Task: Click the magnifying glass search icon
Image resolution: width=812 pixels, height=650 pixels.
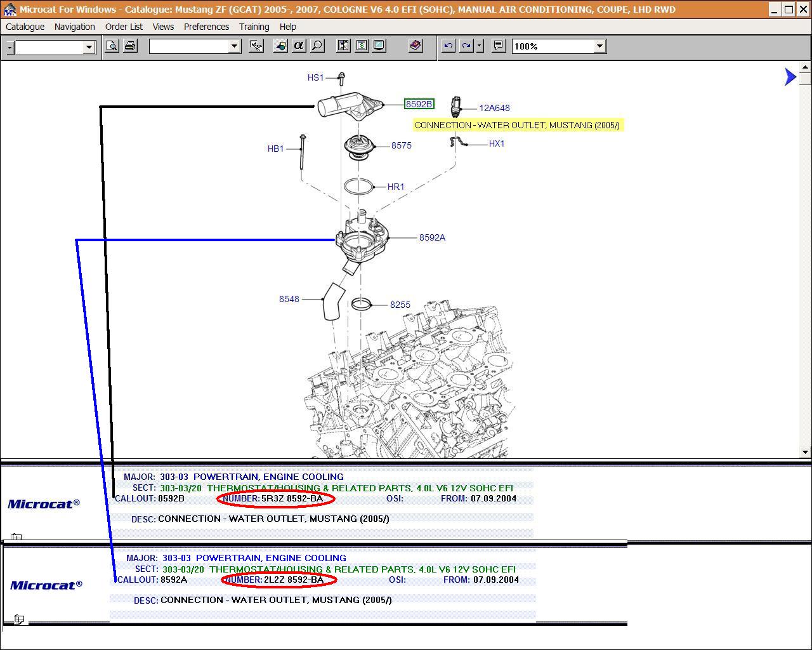Action: click(x=317, y=46)
